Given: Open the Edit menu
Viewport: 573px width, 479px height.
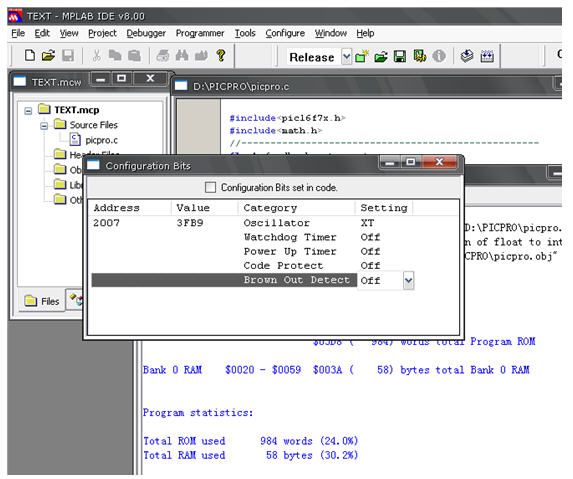Looking at the screenshot, I should coord(42,33).
